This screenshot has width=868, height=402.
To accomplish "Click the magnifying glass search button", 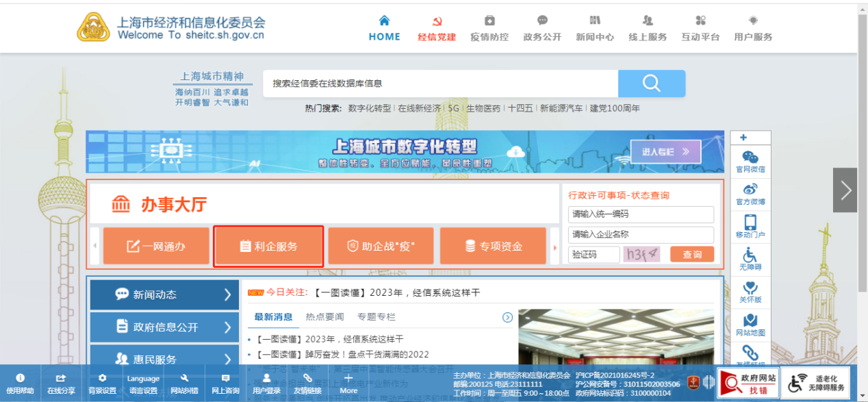I will (x=651, y=84).
